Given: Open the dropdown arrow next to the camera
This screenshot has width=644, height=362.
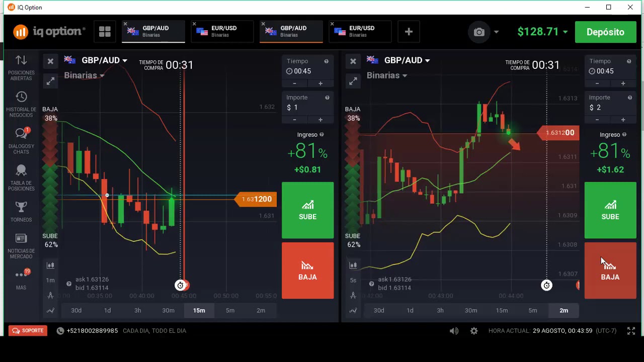Looking at the screenshot, I should (496, 32).
